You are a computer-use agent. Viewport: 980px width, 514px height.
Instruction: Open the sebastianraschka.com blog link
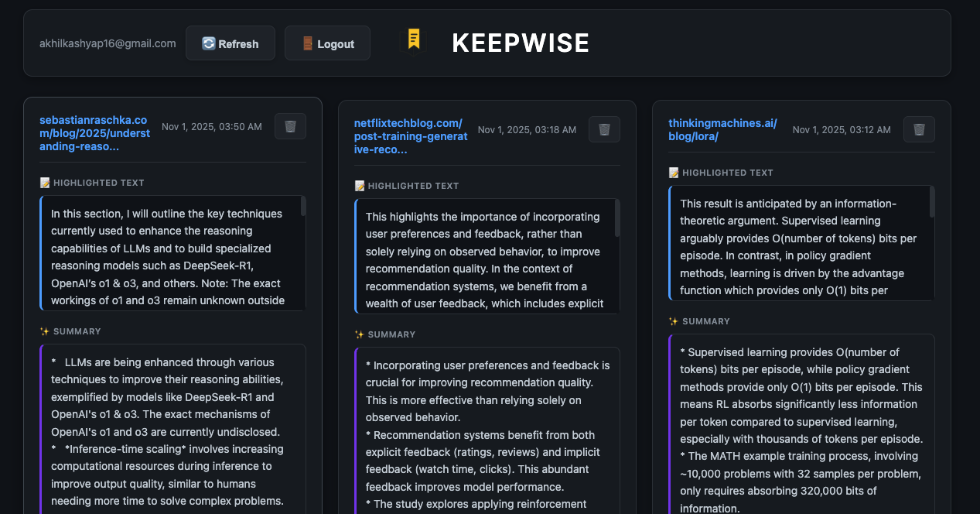(95, 133)
